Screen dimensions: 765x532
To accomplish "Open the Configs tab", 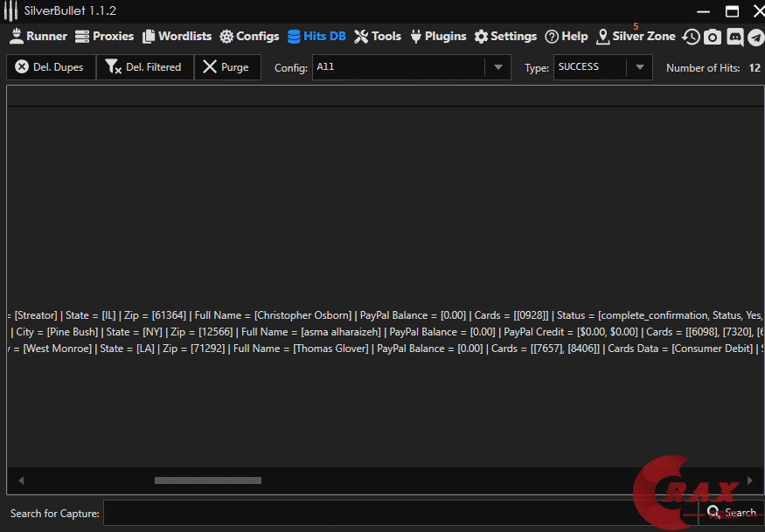I will coord(249,37).
